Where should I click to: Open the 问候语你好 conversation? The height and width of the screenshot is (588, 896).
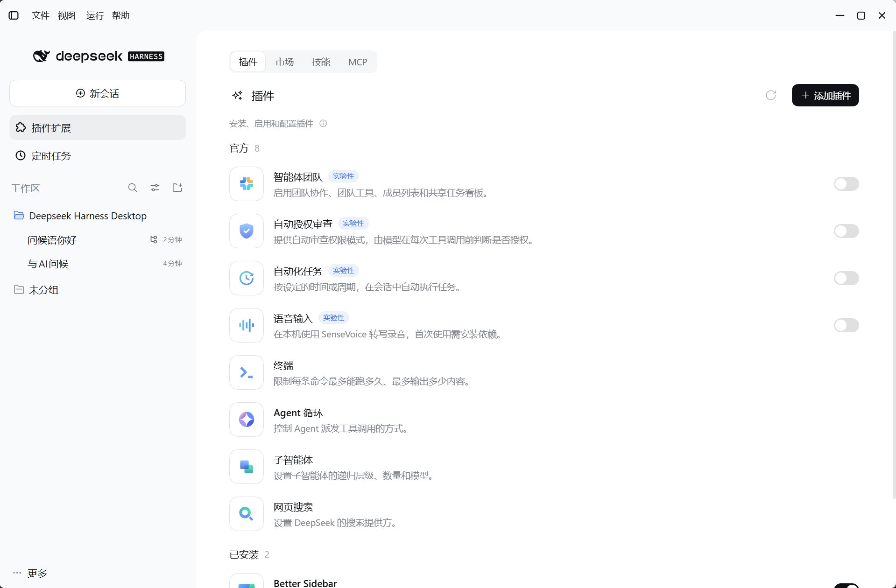pos(98,240)
